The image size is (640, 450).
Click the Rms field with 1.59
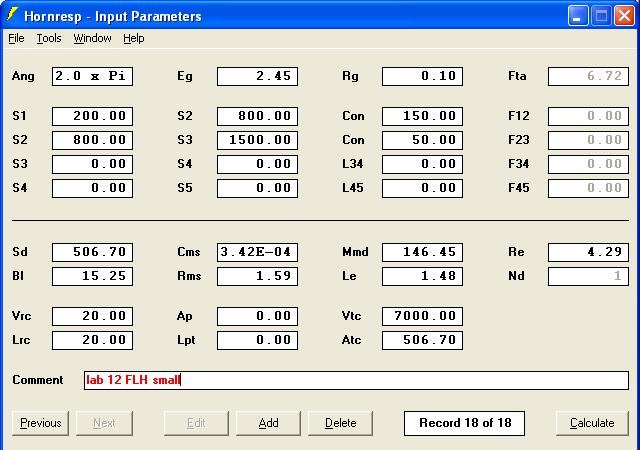(x=257, y=276)
